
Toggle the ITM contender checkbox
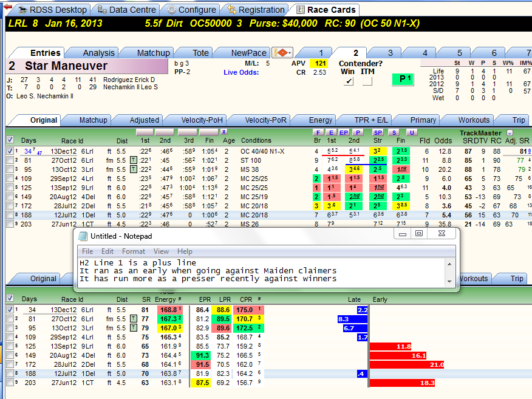[x=367, y=81]
